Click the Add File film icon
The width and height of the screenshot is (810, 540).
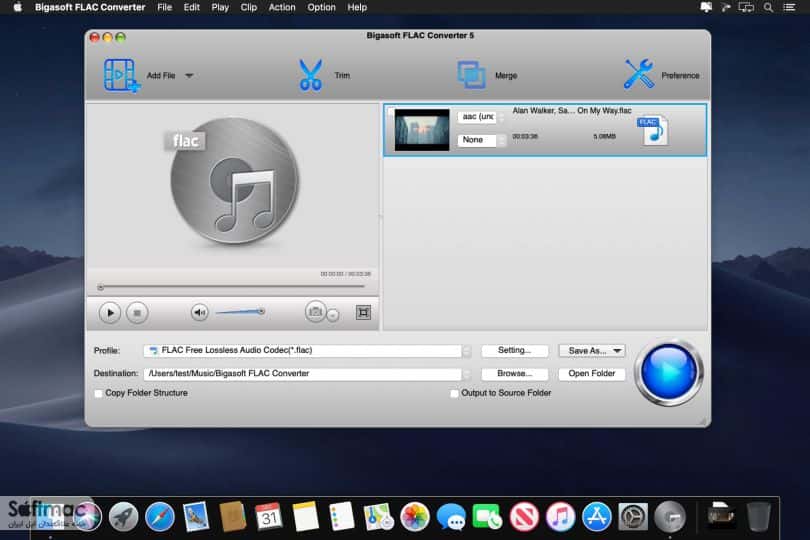tap(121, 75)
